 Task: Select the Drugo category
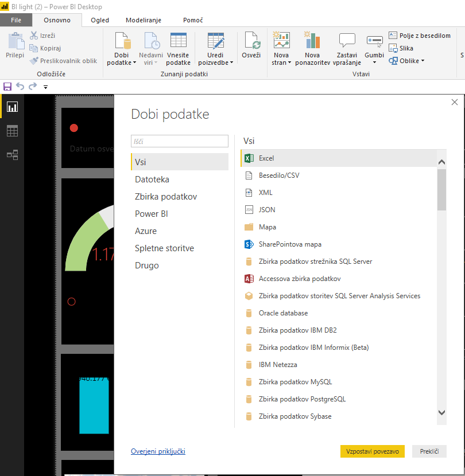[180, 266]
